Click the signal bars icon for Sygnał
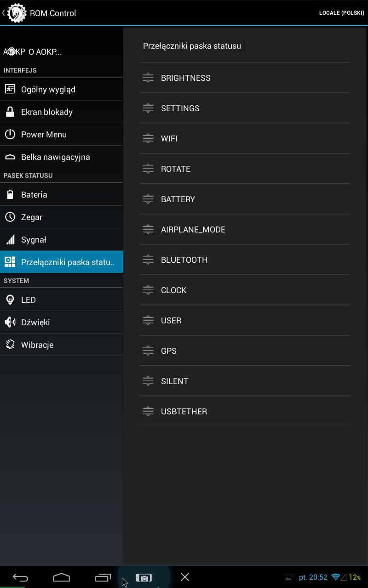Viewport: 368px width, 588px height. click(10, 239)
